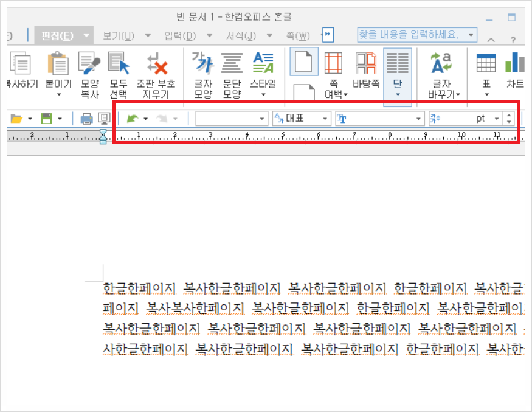Click the 단 columns icon
The height and width of the screenshot is (412, 532).
[398, 63]
